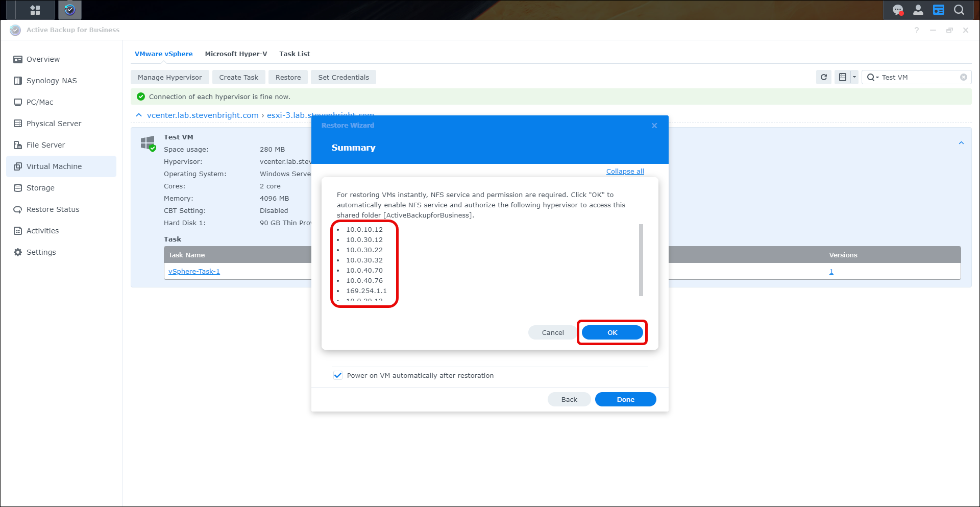Open the user account options icon
Viewport: 980px width, 507px height.
coord(918,10)
